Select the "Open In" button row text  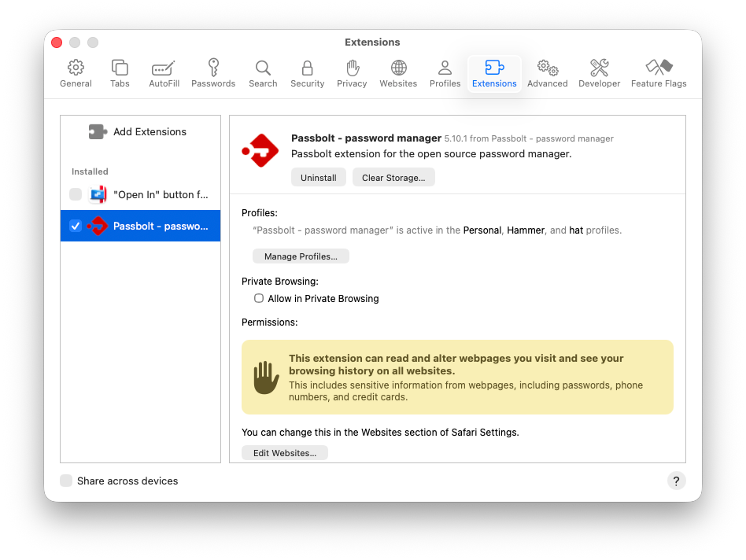[161, 194]
